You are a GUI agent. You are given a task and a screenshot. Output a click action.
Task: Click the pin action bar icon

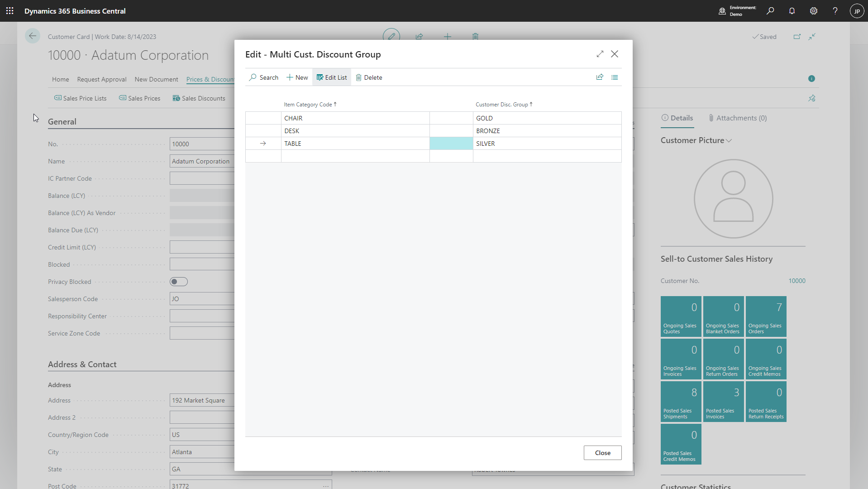tap(812, 98)
